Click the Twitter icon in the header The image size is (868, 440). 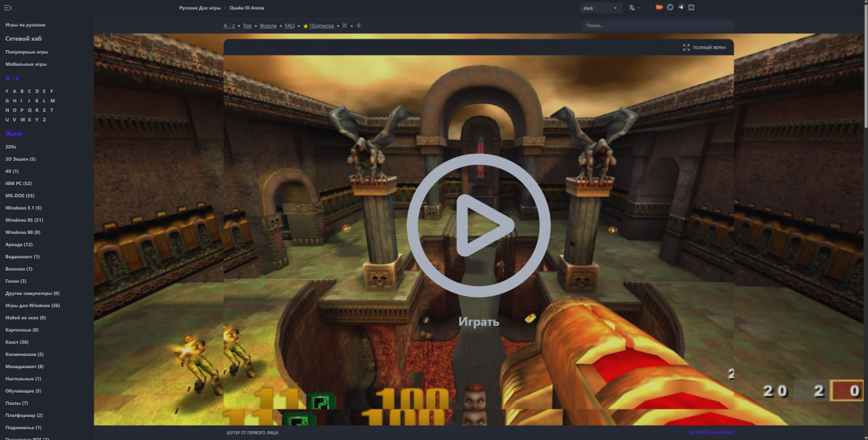(670, 7)
